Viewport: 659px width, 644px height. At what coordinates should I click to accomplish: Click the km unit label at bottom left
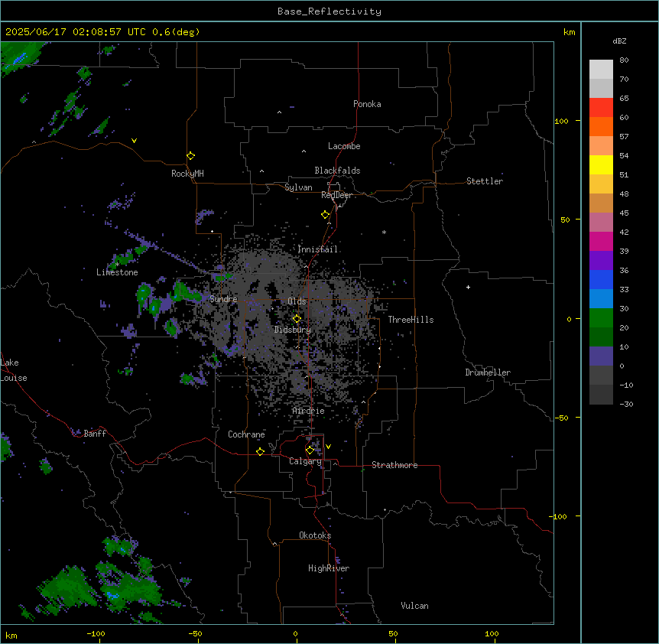(11, 636)
